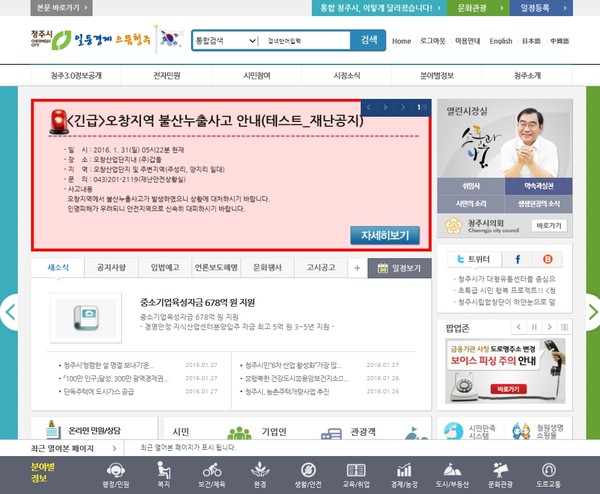Open the 경제/농정 chart icon
This screenshot has width=600, height=494.
click(404, 475)
